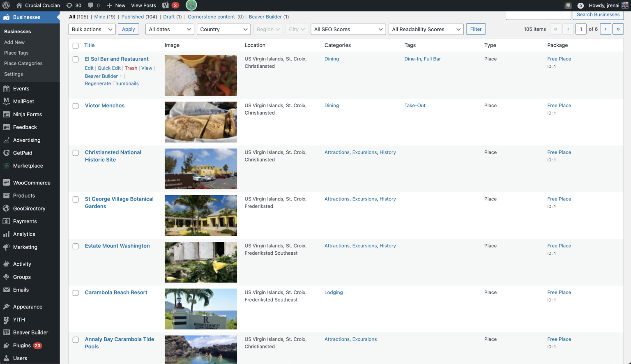The image size is (631, 364).
Task: Open the comments bubble icon
Action: (90, 5)
